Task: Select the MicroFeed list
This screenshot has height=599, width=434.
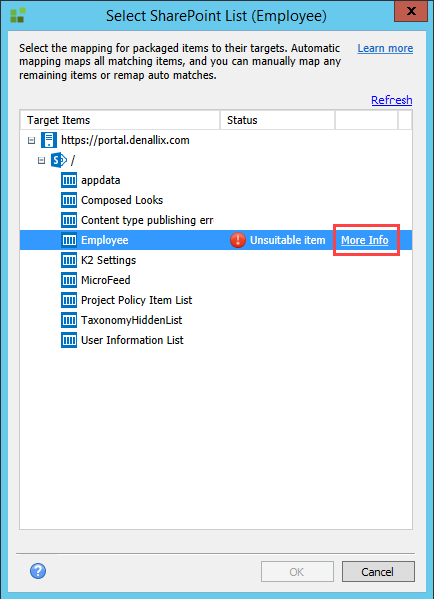Action: (x=105, y=280)
